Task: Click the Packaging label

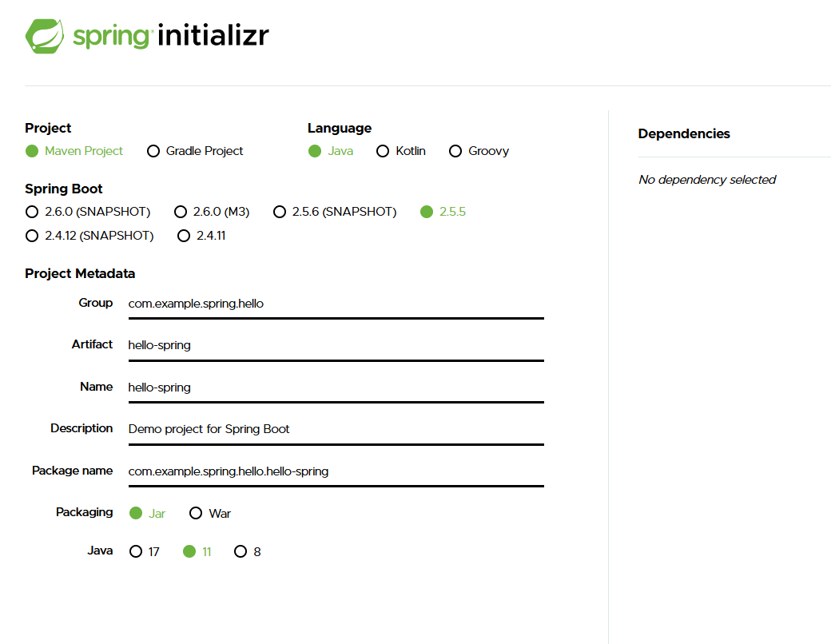Action: coord(84,512)
